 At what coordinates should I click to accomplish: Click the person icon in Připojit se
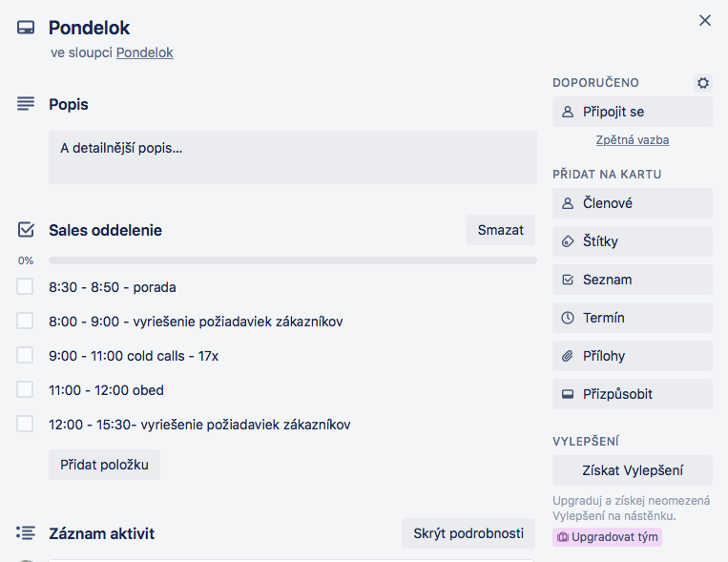[x=568, y=112]
